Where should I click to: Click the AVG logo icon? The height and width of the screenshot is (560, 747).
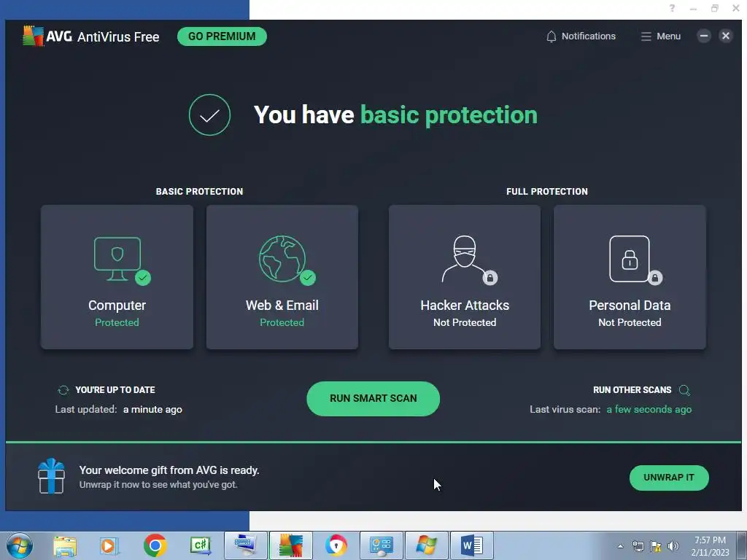click(x=33, y=36)
